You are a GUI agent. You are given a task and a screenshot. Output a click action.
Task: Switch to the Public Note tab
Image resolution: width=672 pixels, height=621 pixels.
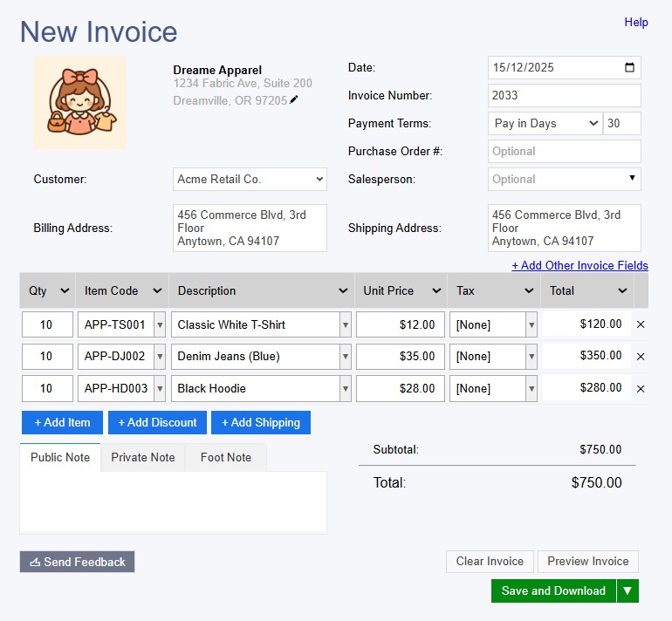[x=60, y=457]
